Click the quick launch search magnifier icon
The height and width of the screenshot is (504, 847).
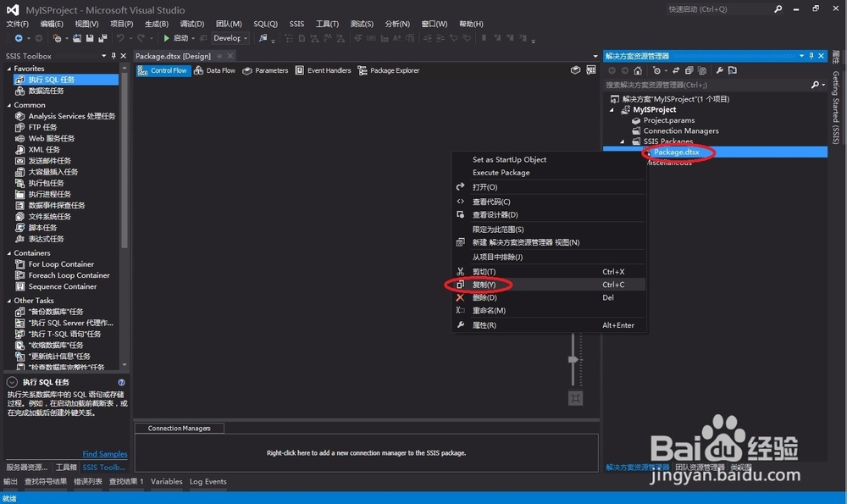coord(778,9)
